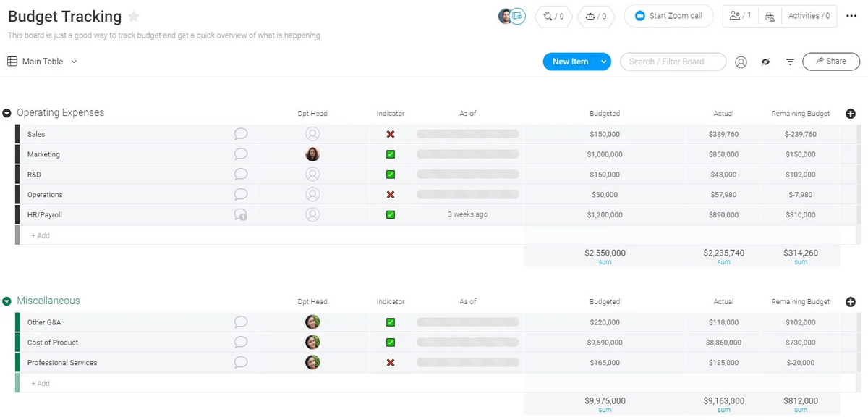Add a column to Operating Expenses group
Screen dimensions: 868x420
(851, 114)
